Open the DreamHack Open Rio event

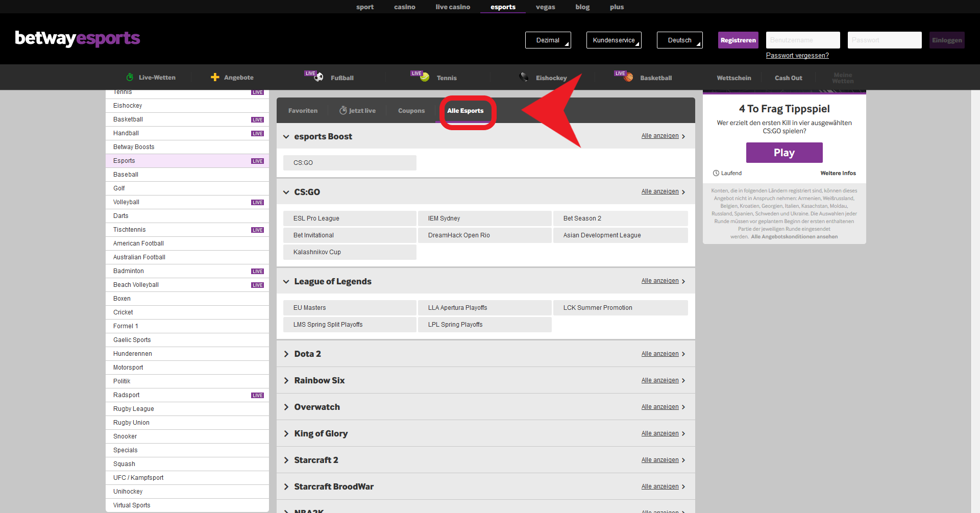click(485, 235)
